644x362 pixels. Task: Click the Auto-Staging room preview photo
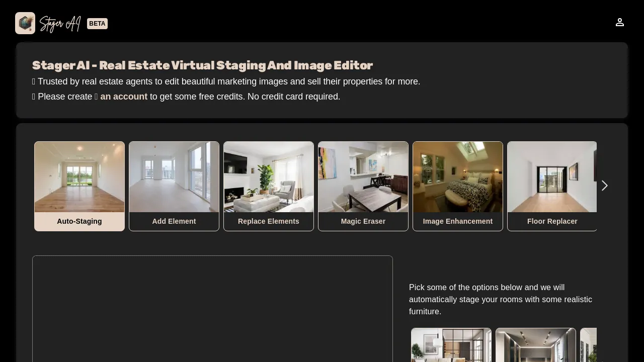pyautogui.click(x=79, y=177)
